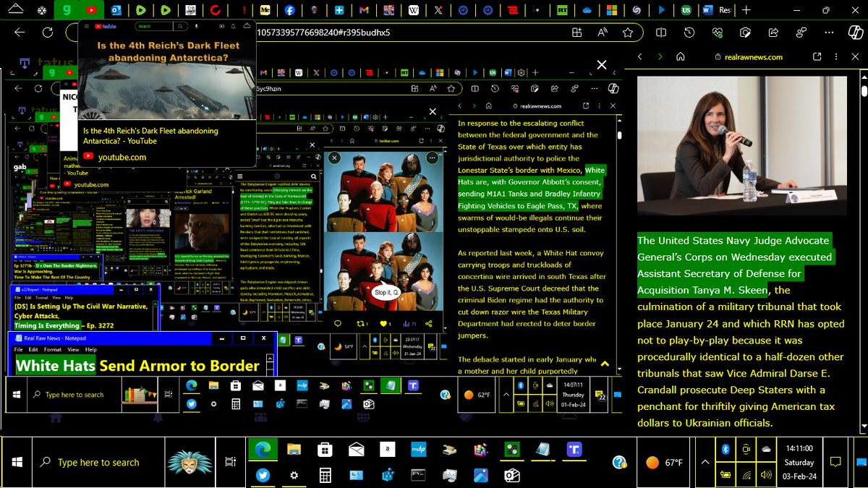Viewport: 868px width, 488px height.
Task: Launch Calculator from the bottom taskbar
Action: point(325,475)
